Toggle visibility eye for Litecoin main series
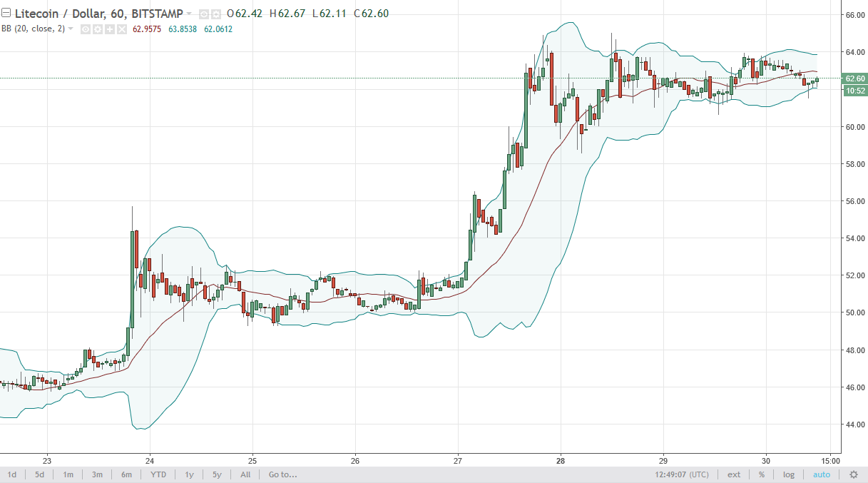Screen dimensions: 868x483 tap(204, 14)
